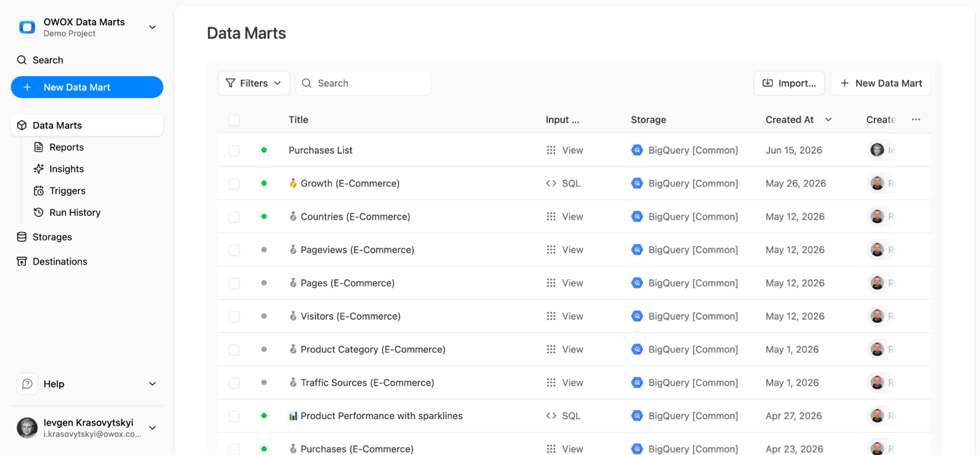The image size is (980, 455).
Task: Click the toolbar New Data Mart button
Action: pyautogui.click(x=881, y=83)
